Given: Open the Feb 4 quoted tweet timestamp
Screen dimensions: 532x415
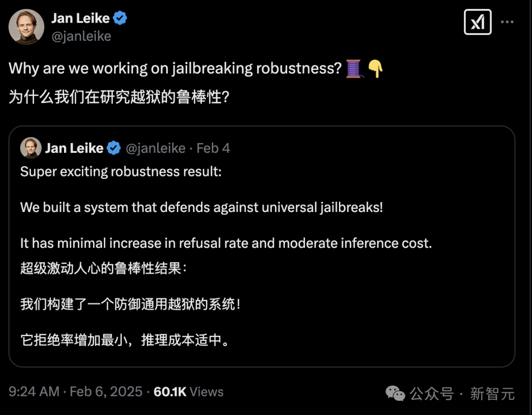Looking at the screenshot, I should click(213, 148).
